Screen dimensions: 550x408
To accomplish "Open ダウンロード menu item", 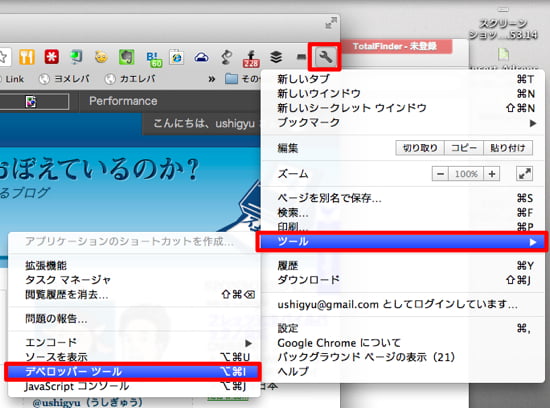I will (x=403, y=280).
